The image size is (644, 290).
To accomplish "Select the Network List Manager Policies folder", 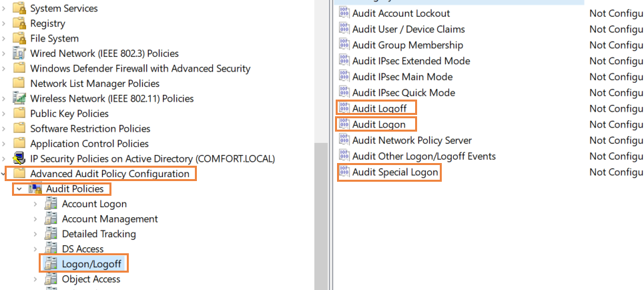I will point(95,83).
